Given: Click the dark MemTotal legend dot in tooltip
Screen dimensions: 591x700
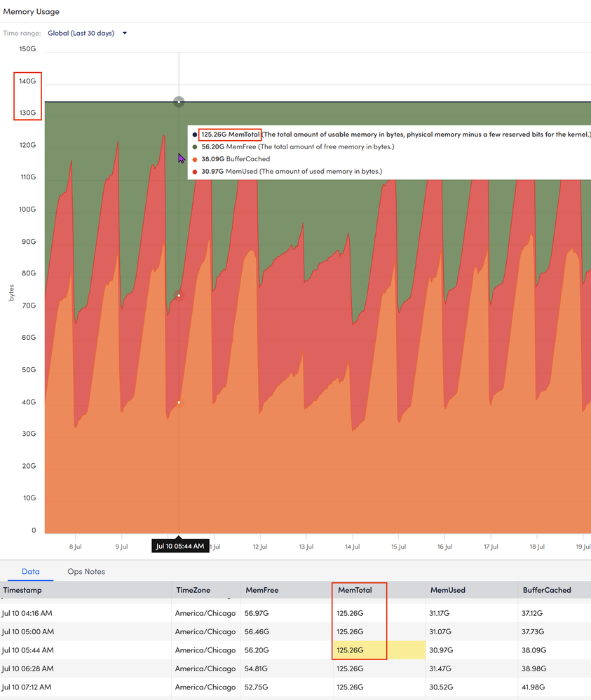Looking at the screenshot, I should coord(195,135).
